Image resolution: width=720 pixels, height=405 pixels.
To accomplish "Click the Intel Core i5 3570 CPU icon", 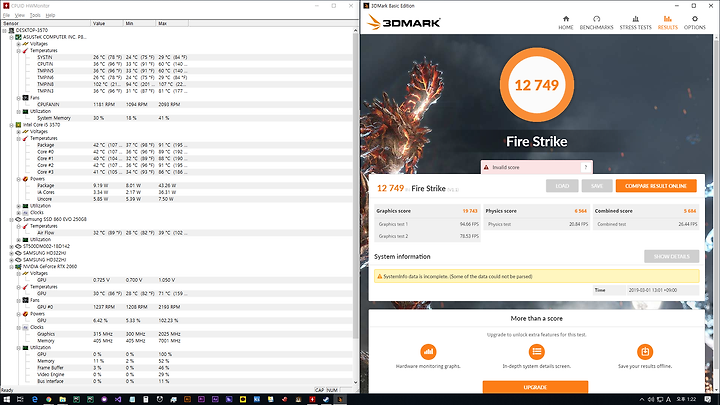I will [18, 125].
